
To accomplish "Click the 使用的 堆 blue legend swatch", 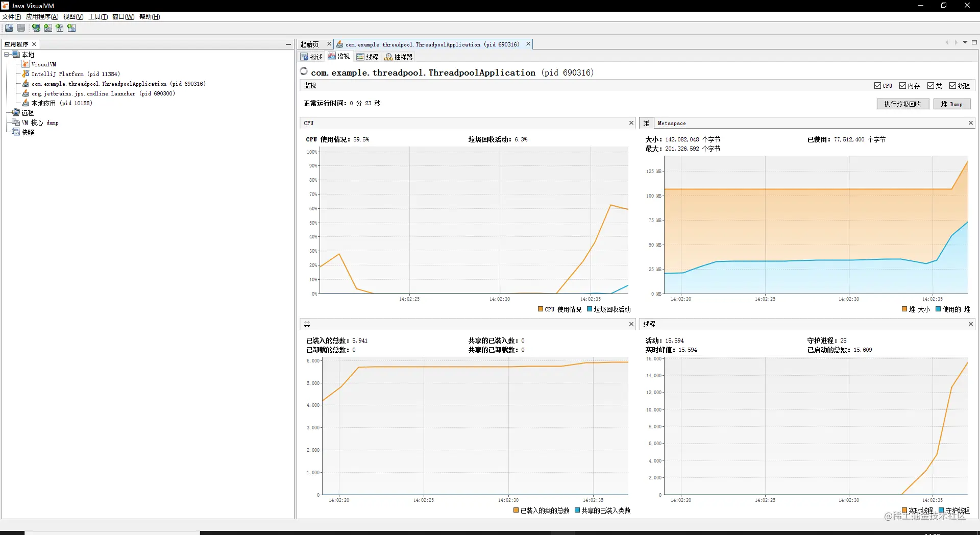I will [938, 309].
